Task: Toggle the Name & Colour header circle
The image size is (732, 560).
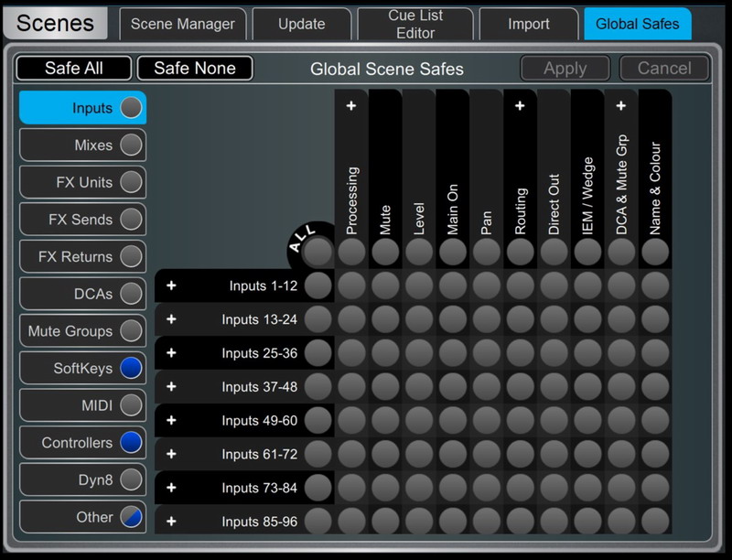Action: (x=655, y=252)
